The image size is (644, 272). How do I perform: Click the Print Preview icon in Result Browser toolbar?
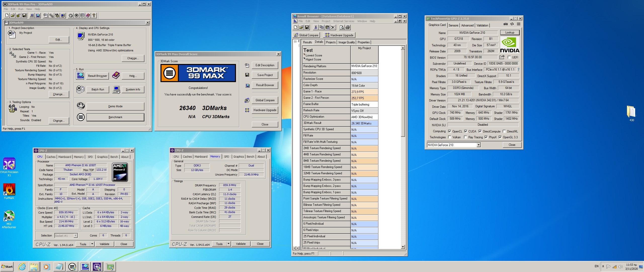pyautogui.click(x=342, y=27)
